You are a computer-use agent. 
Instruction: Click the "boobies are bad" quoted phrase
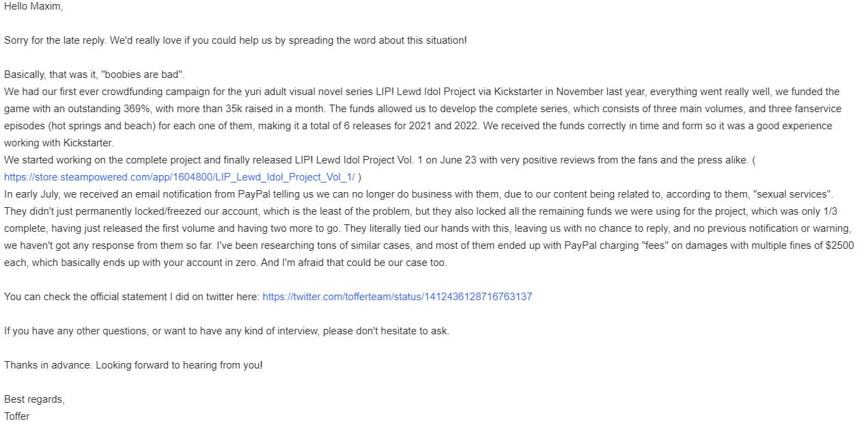point(143,75)
